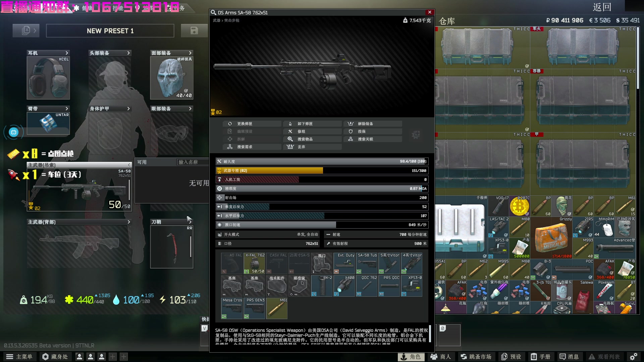
Task: Expand the 臂带 slot list
Action: pyautogui.click(x=67, y=109)
